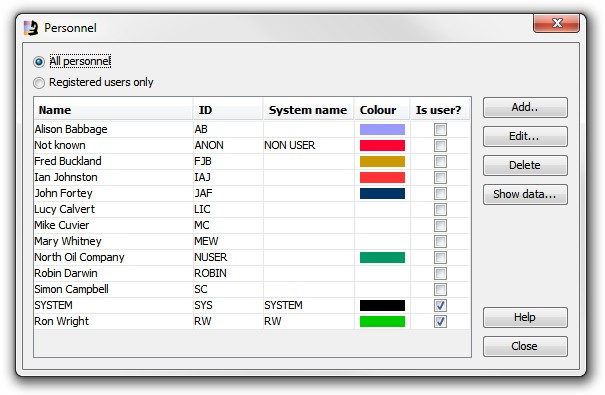Select the Not known name cell
Screen dimensions: 605x395
(113, 145)
